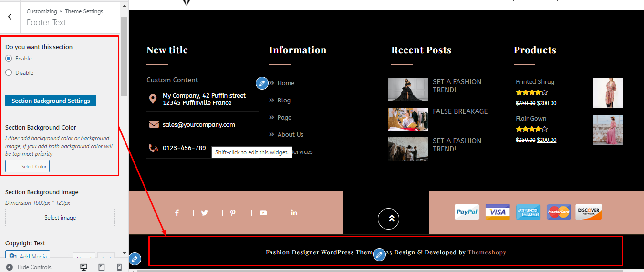Click the Facebook icon in the footer

click(x=177, y=213)
